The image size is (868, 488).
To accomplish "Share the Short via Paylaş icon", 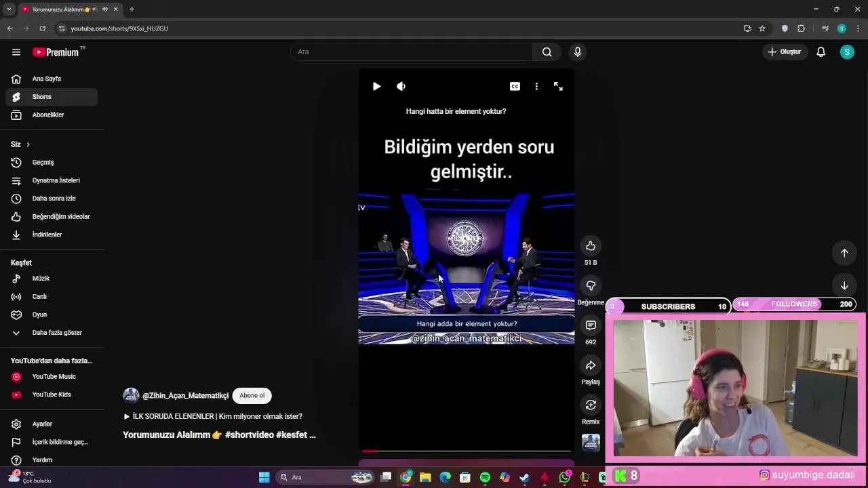I will click(x=591, y=366).
